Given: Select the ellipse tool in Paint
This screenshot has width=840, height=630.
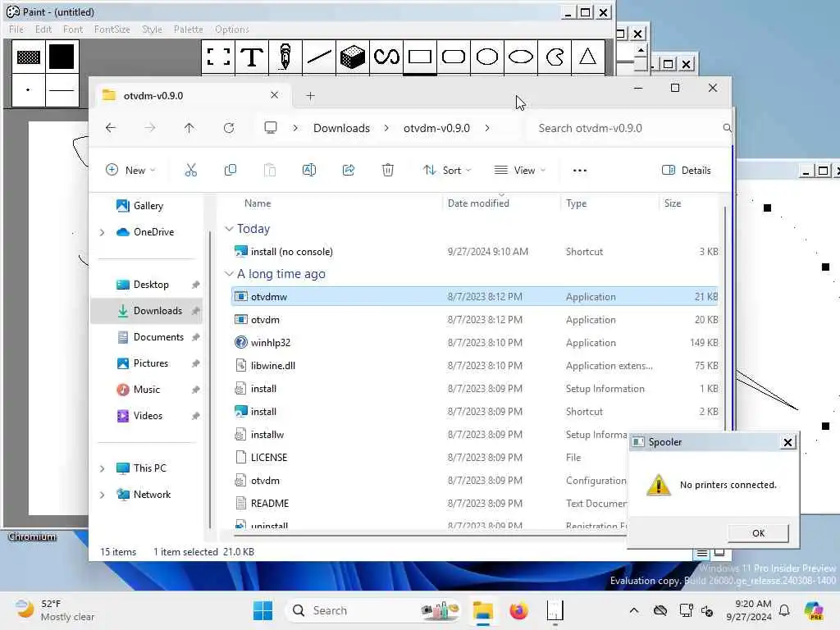Looking at the screenshot, I should point(521,57).
